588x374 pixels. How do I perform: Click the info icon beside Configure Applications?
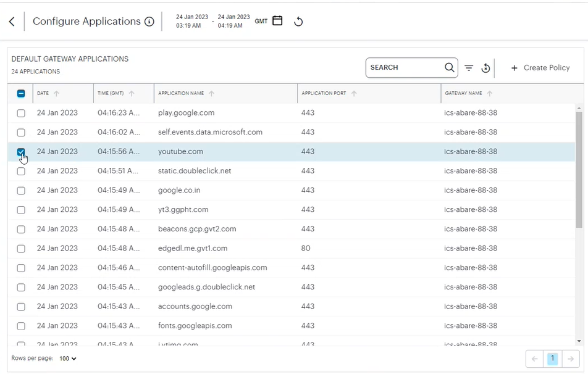click(149, 21)
